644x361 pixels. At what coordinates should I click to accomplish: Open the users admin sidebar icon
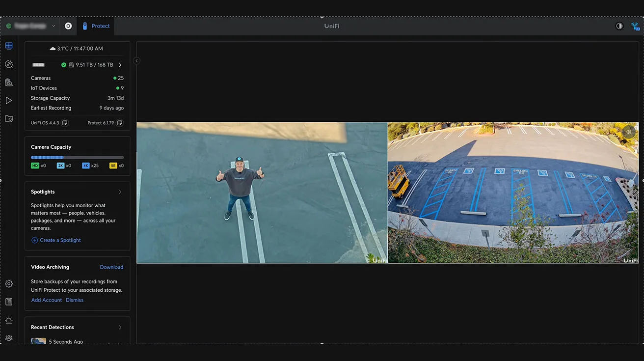pyautogui.click(x=9, y=338)
